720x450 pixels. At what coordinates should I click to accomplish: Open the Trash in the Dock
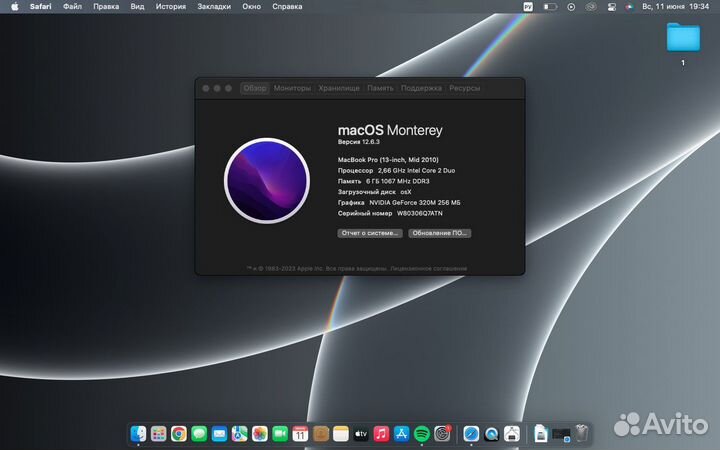[x=582, y=433]
